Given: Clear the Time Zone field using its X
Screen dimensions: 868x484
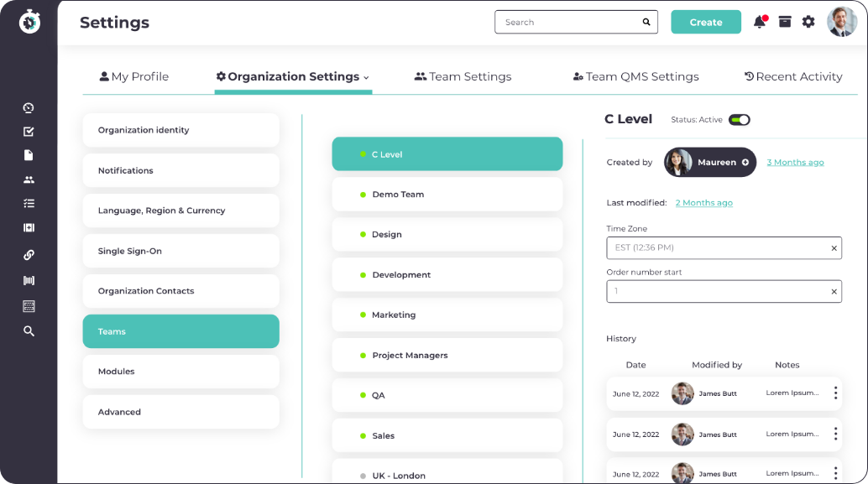Looking at the screenshot, I should [x=832, y=247].
